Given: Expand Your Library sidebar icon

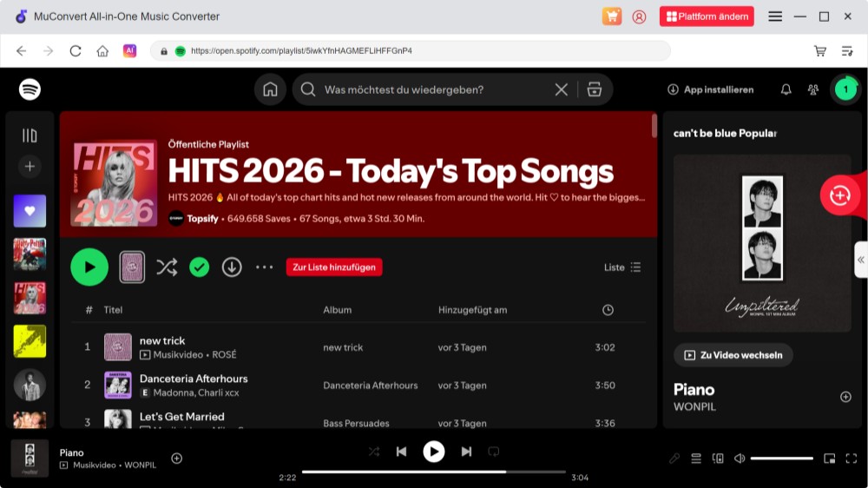Looking at the screenshot, I should click(30, 135).
